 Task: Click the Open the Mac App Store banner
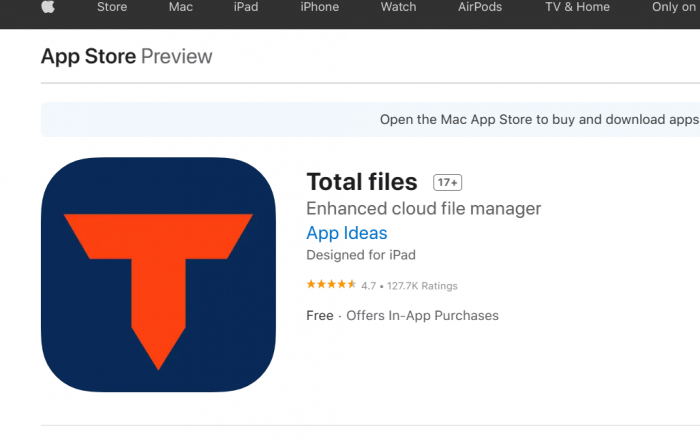371,120
